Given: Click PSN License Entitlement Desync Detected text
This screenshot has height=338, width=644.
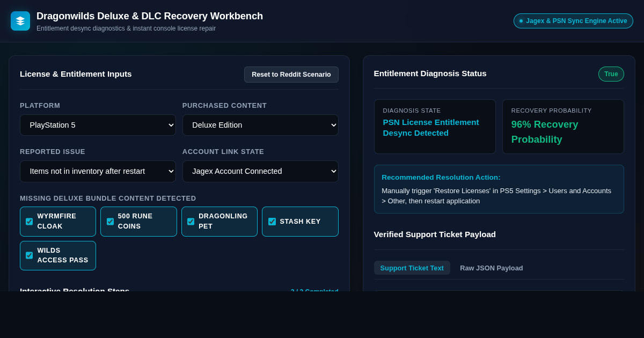Looking at the screenshot, I should click(x=431, y=128).
